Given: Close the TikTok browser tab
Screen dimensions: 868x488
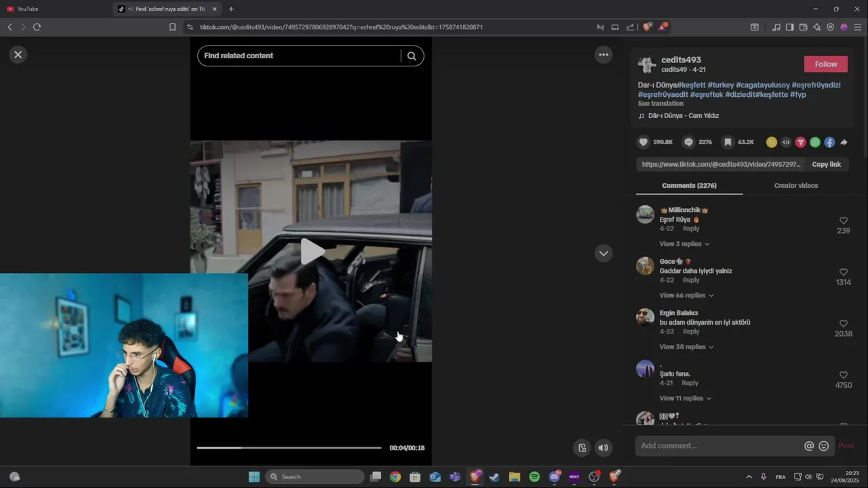Looking at the screenshot, I should tap(214, 9).
